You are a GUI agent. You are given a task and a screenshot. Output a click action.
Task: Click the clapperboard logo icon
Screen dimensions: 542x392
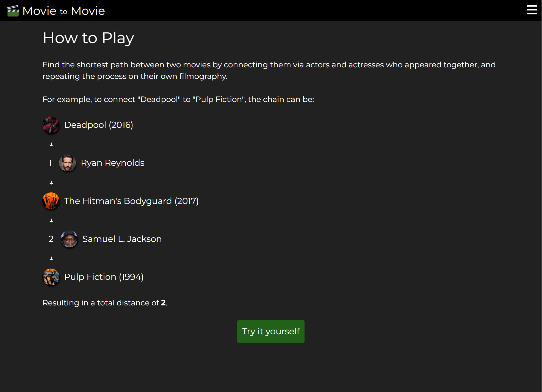13,11
